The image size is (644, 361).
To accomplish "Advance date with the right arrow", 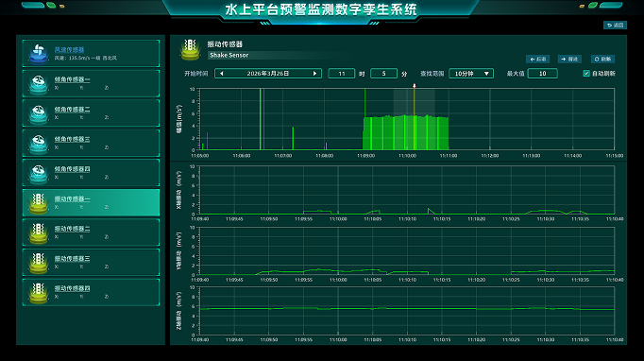I will coord(315,74).
